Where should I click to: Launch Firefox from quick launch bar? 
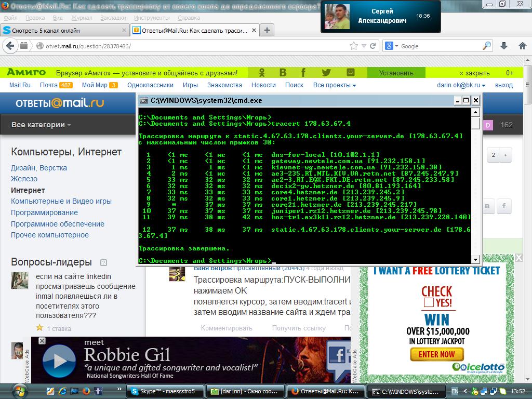pos(86,391)
